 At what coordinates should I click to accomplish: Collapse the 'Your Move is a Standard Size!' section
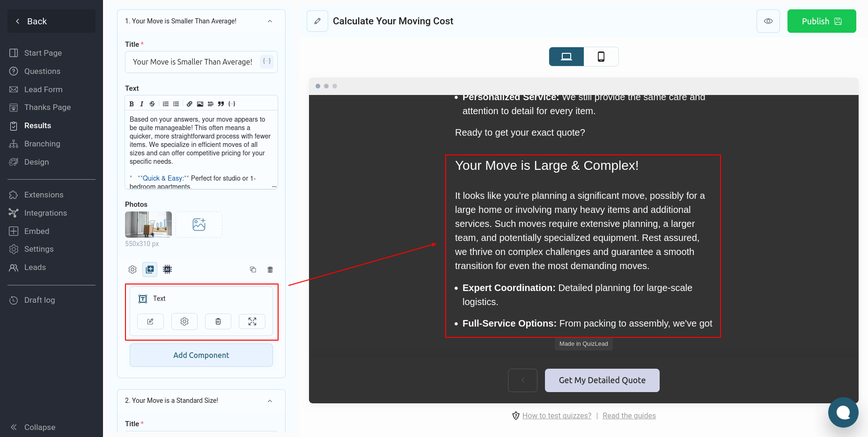(x=270, y=401)
